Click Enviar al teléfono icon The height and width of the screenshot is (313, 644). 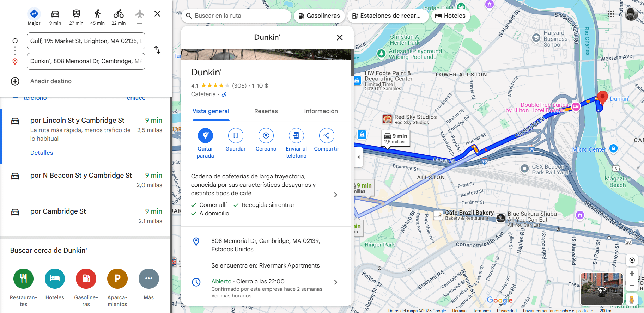296,135
